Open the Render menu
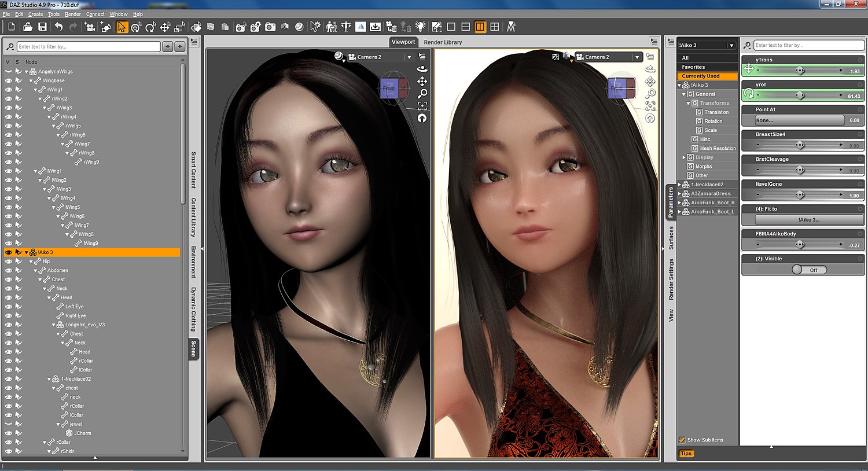 tap(72, 14)
